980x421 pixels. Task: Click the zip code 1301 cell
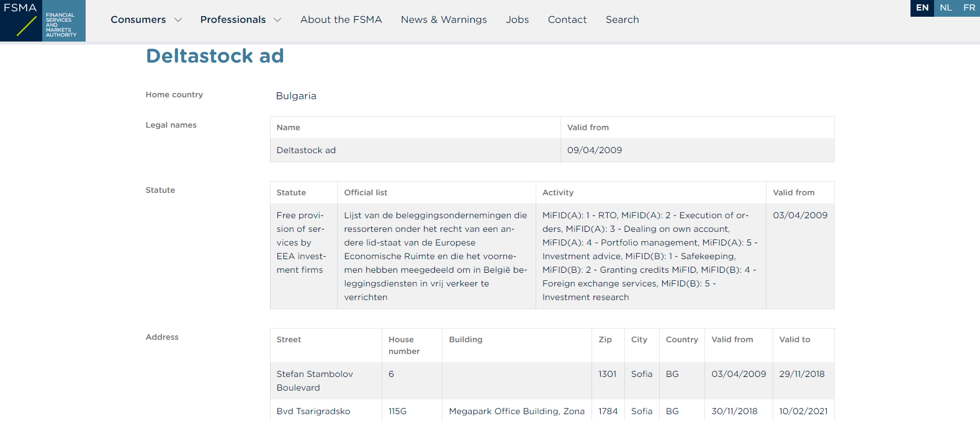608,381
